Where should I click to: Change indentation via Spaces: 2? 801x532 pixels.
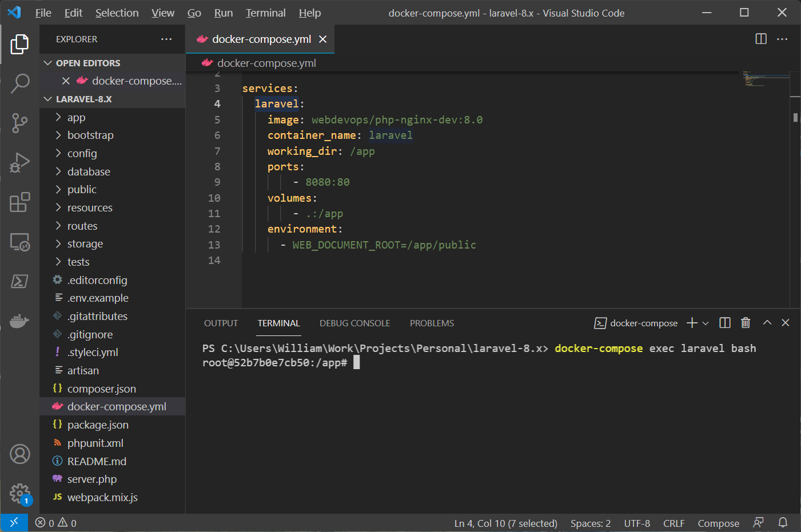(x=591, y=523)
